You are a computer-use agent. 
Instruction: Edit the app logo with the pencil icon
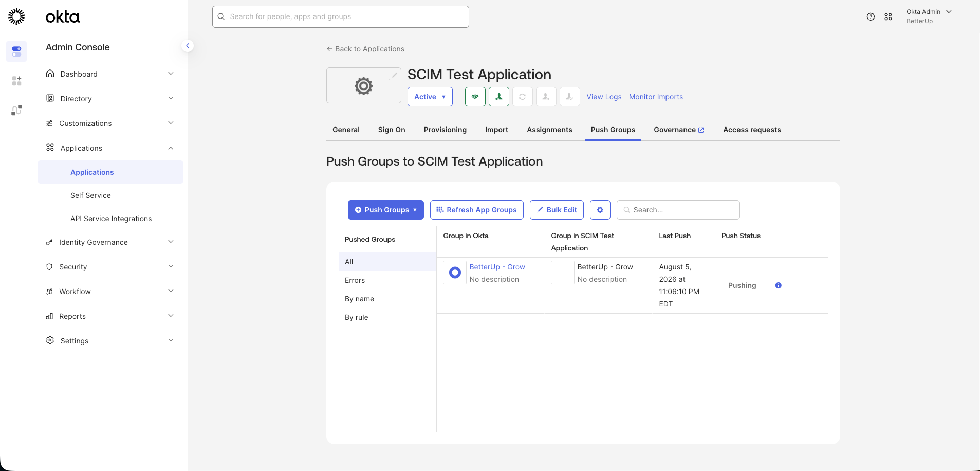click(x=394, y=75)
